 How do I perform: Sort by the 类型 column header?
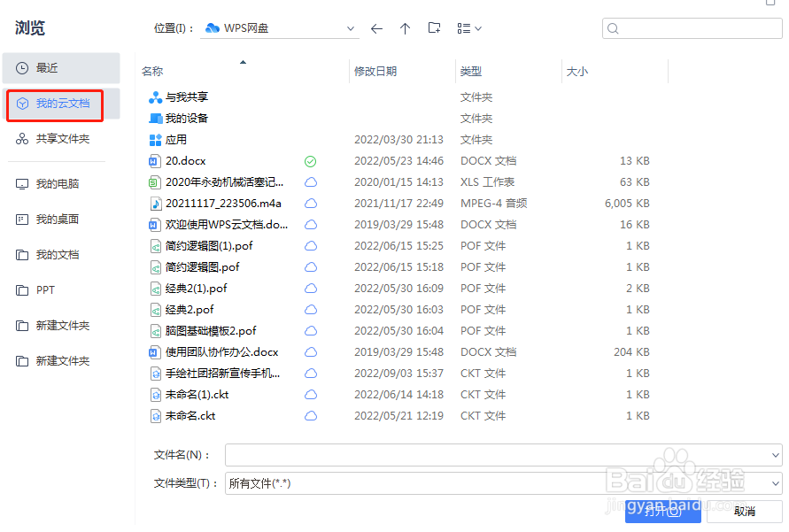click(x=471, y=72)
